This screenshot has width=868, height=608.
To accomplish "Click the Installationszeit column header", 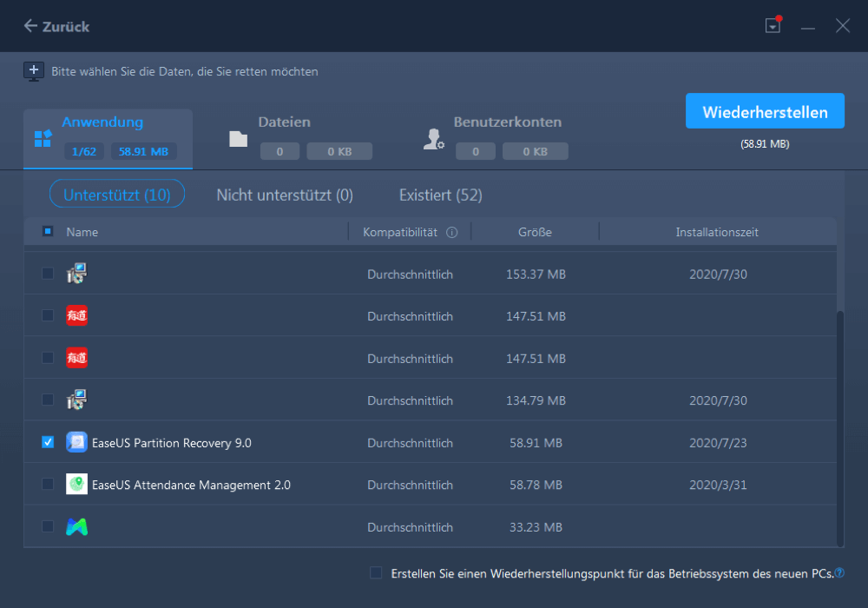I will 717,233.
